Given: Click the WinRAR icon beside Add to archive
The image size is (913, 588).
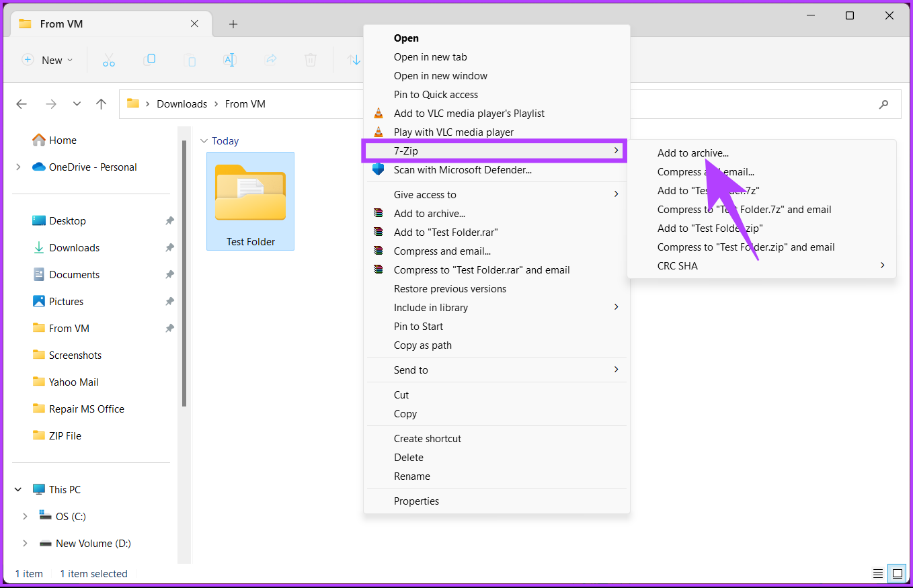Looking at the screenshot, I should (x=379, y=214).
